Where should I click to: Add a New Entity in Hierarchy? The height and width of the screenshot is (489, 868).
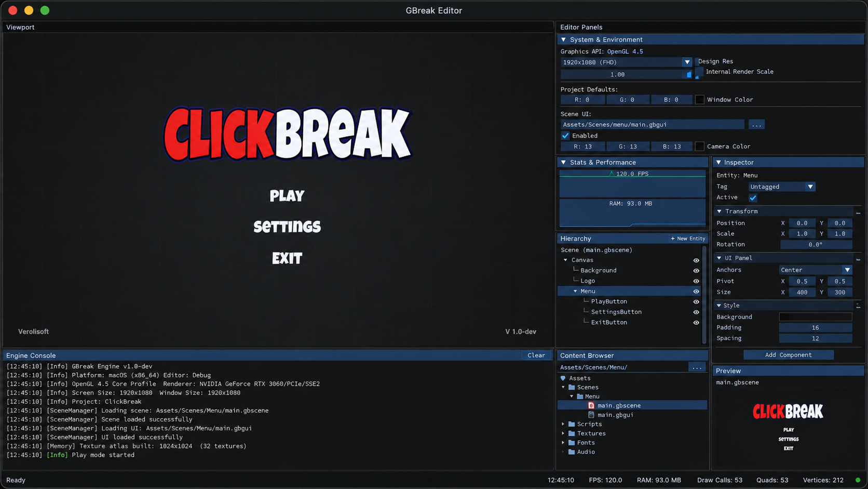(688, 239)
